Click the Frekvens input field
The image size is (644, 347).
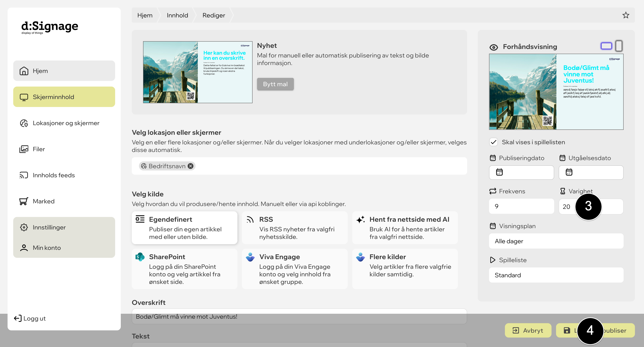point(521,206)
